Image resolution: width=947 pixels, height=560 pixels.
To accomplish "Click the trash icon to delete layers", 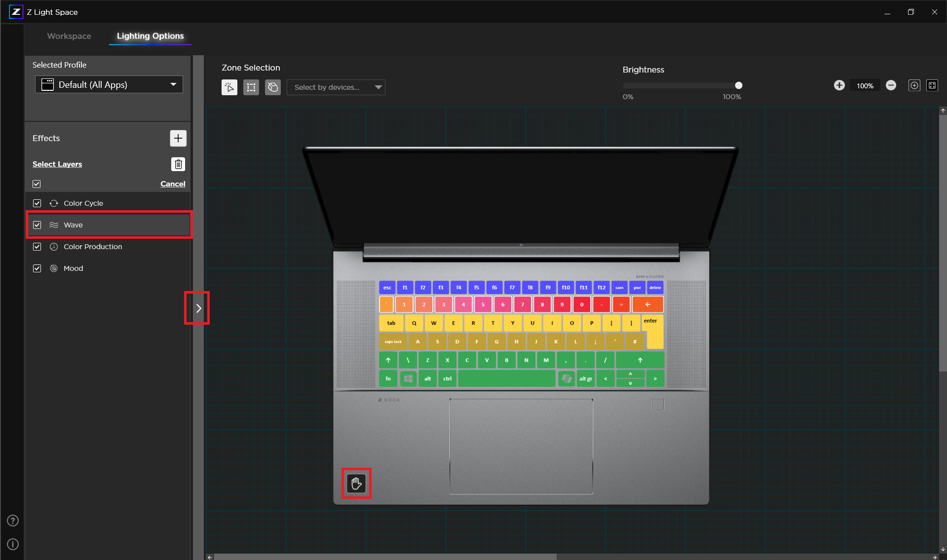I will pos(178,164).
